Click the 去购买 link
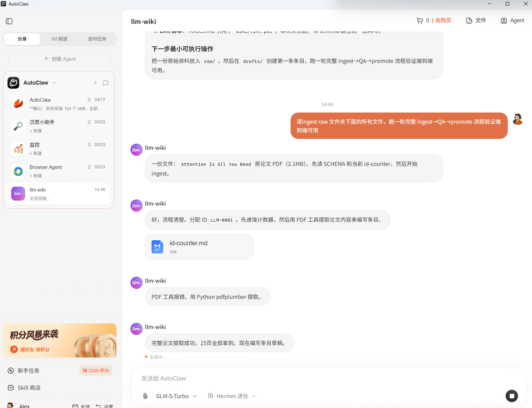The image size is (532, 408). (x=443, y=20)
